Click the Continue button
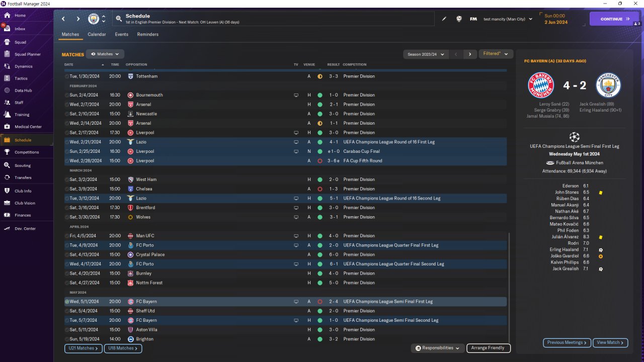Viewport: 644px width, 362px height. (x=614, y=19)
